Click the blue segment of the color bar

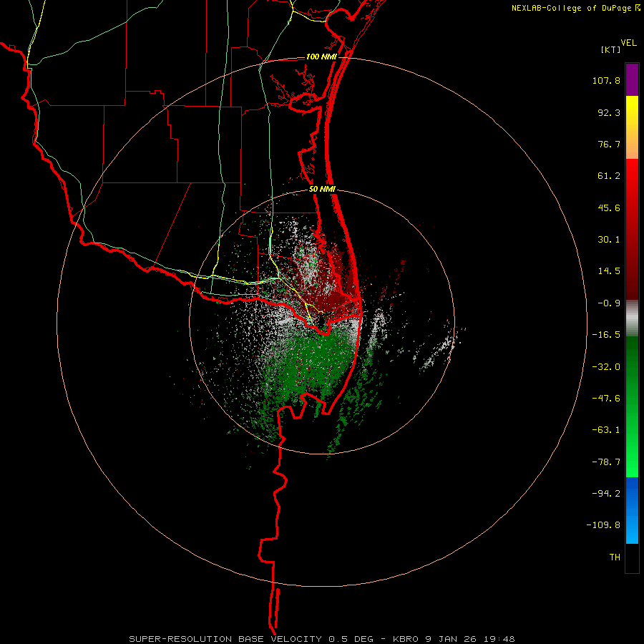point(632,510)
